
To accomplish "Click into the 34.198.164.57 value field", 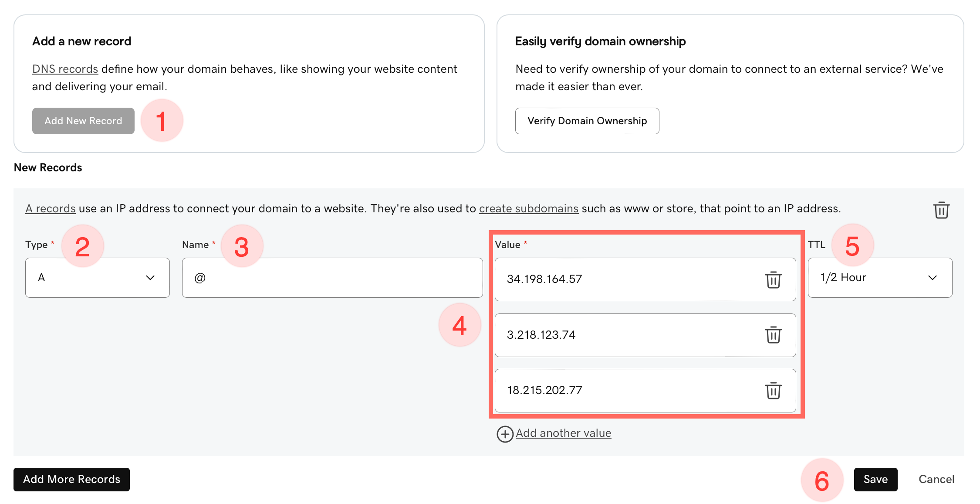I will [627, 279].
